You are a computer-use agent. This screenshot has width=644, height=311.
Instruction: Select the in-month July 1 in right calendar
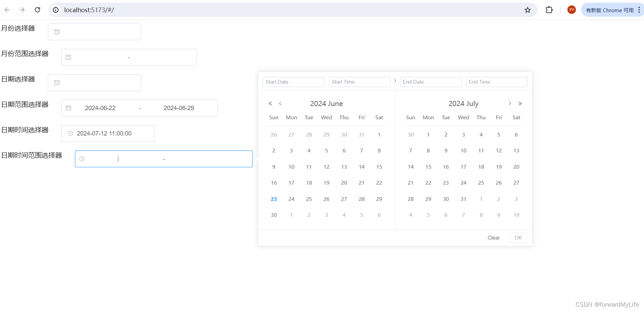[x=428, y=135]
